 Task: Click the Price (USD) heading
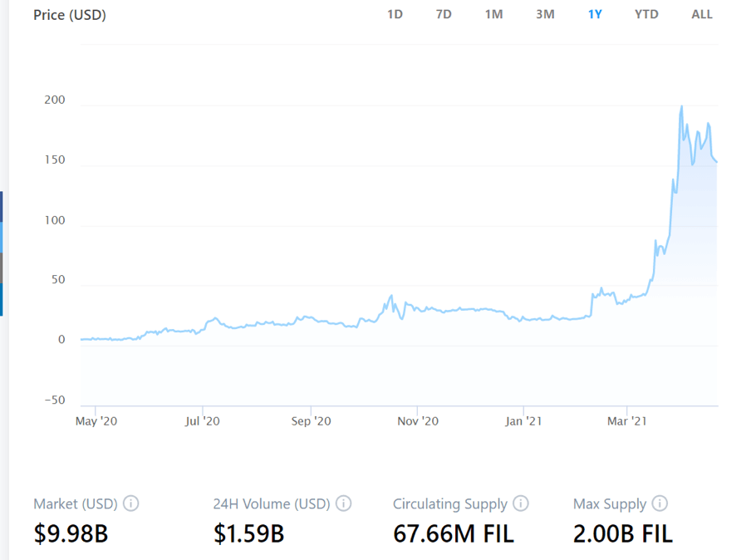tap(70, 14)
